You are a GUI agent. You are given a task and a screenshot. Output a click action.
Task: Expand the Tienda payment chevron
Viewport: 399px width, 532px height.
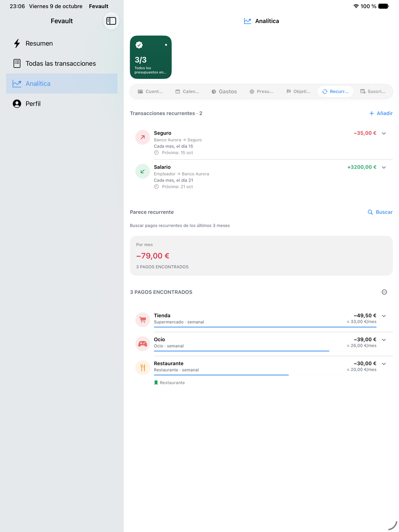point(384,316)
